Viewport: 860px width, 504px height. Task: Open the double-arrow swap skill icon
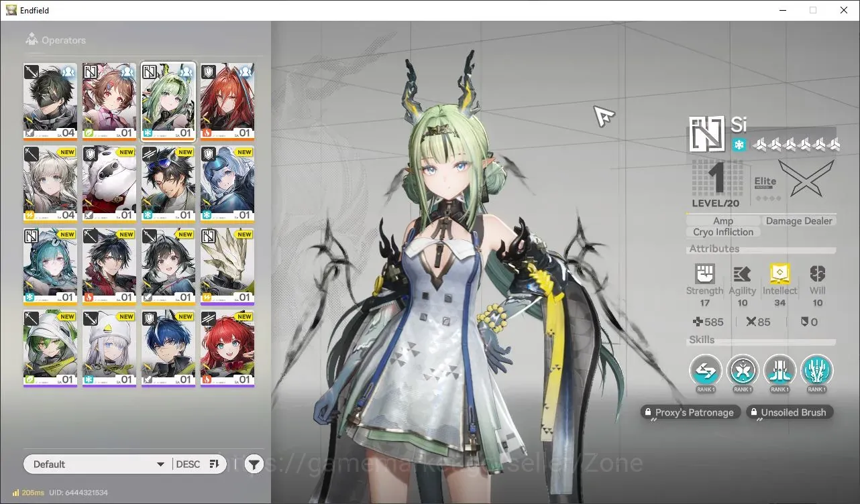click(706, 370)
